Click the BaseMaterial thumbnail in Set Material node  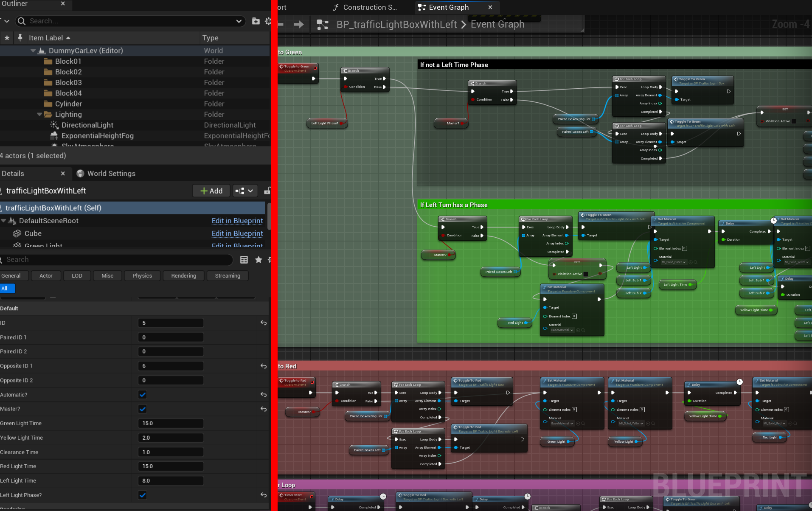pos(558,330)
